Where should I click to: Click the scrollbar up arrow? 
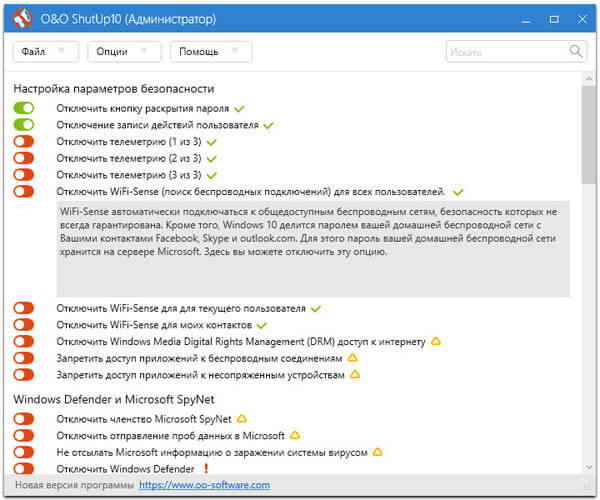(589, 79)
